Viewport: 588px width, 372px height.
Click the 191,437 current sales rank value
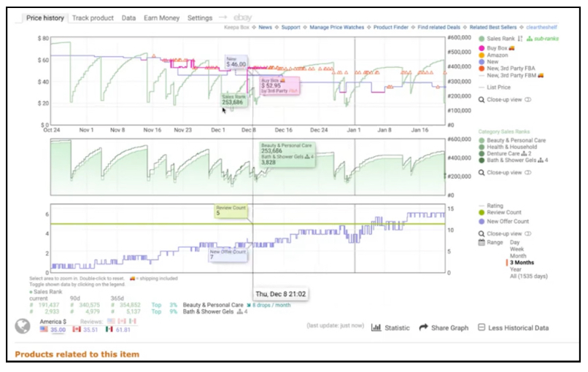click(x=49, y=305)
